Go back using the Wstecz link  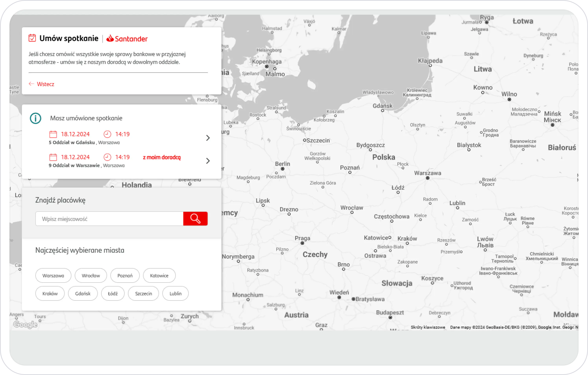(x=45, y=84)
